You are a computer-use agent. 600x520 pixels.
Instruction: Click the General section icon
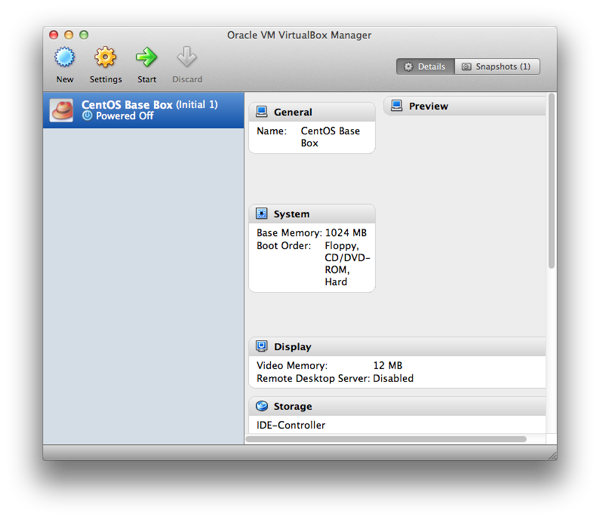pos(262,112)
